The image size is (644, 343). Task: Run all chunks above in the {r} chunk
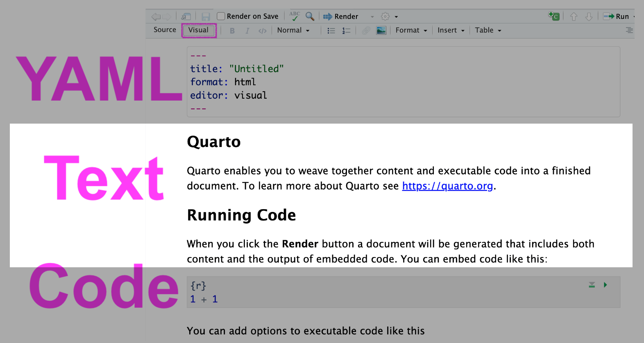(x=592, y=285)
